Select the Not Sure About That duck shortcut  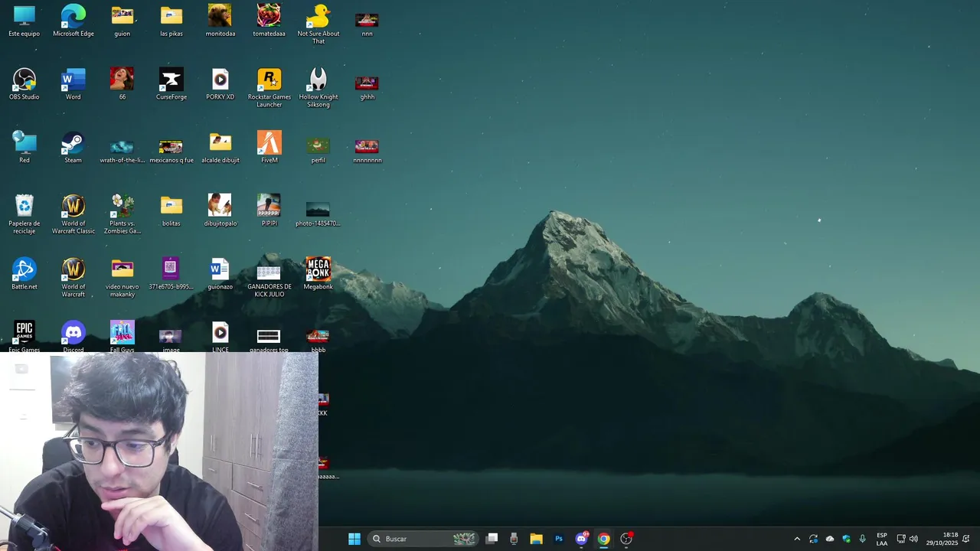pos(318,24)
